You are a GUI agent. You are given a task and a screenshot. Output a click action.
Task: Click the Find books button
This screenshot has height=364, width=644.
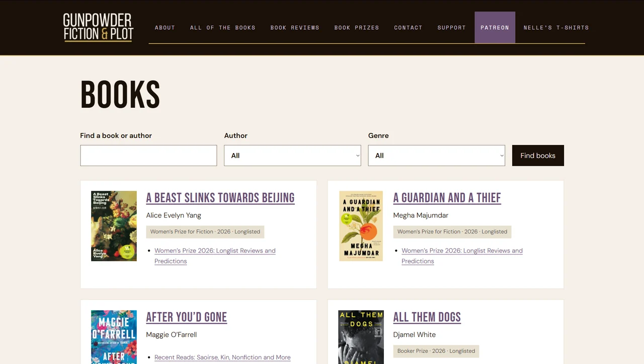pos(538,156)
